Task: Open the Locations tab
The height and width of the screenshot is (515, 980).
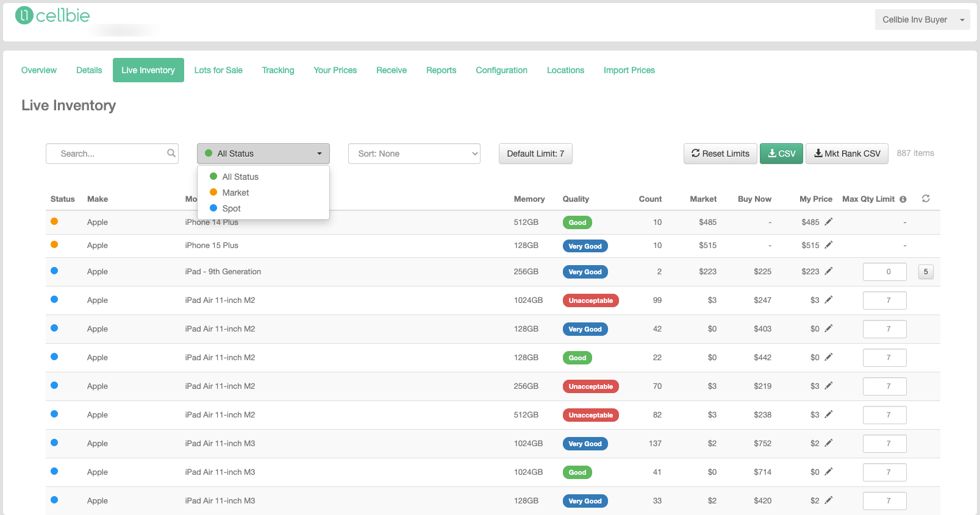Action: click(x=566, y=70)
